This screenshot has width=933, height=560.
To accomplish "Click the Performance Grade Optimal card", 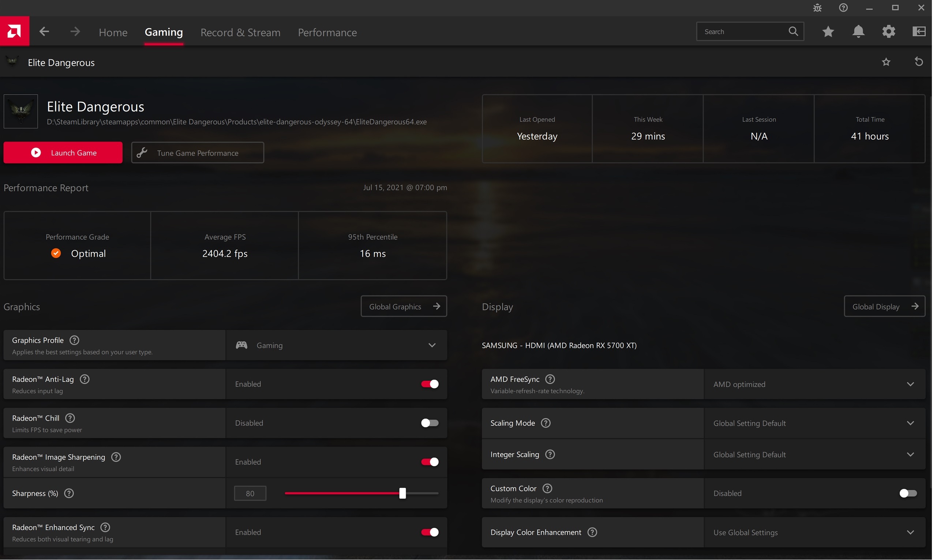I will tap(77, 246).
